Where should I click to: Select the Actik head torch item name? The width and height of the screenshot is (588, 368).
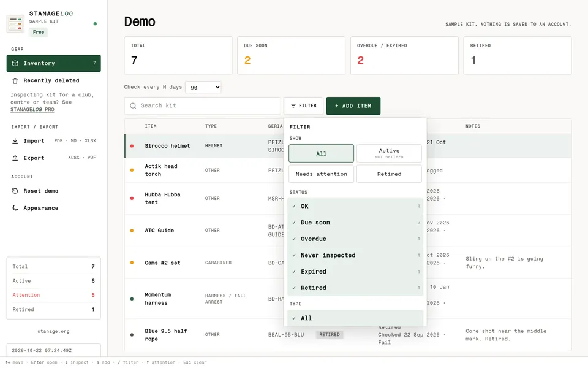161,170
